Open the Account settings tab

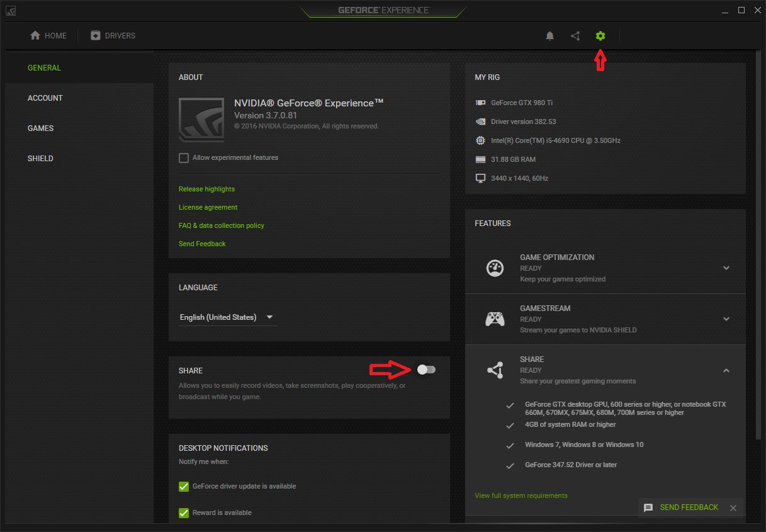[x=79, y=98]
